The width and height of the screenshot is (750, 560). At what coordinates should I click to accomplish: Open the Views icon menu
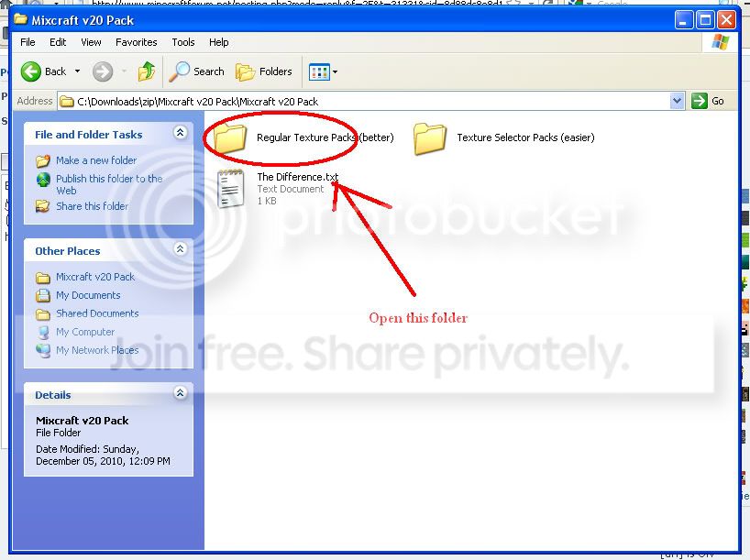324,71
